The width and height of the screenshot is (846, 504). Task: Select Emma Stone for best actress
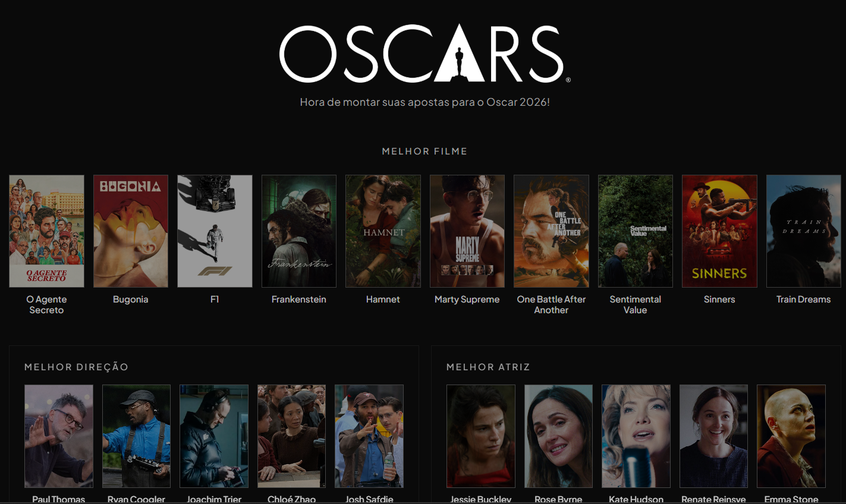click(x=791, y=436)
